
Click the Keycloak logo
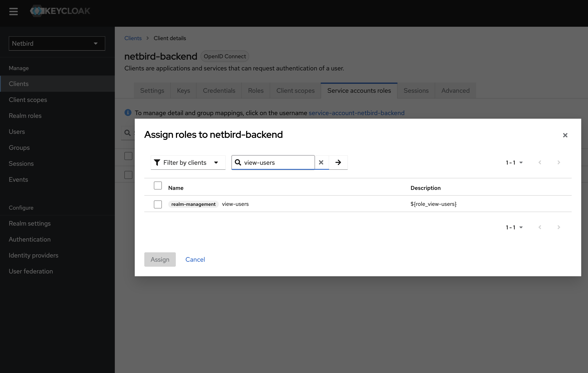pos(60,11)
